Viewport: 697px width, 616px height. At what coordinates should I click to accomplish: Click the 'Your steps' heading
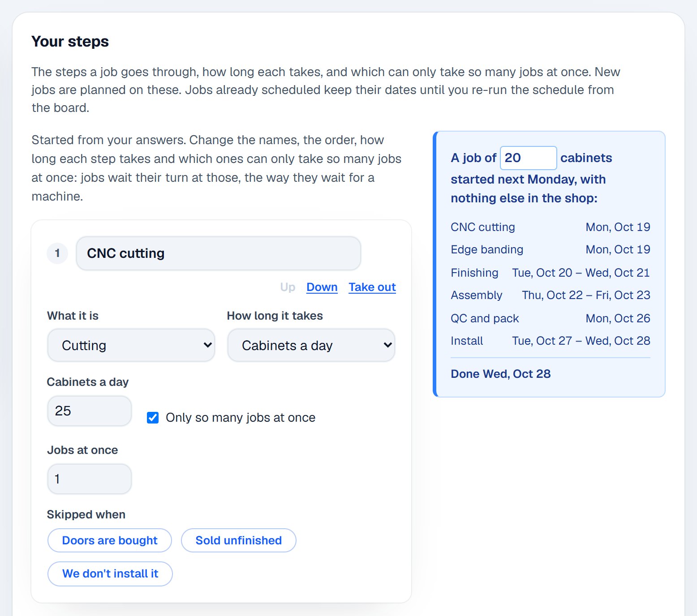(x=70, y=41)
